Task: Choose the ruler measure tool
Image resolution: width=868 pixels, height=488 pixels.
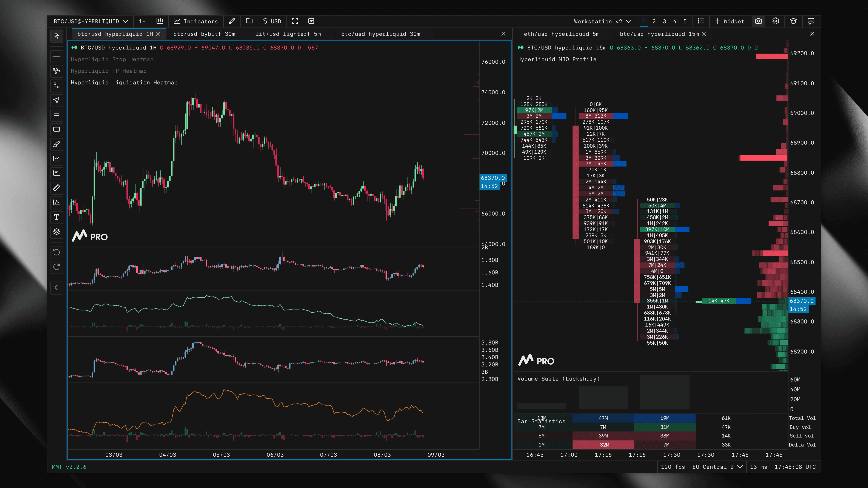Action: click(x=57, y=188)
